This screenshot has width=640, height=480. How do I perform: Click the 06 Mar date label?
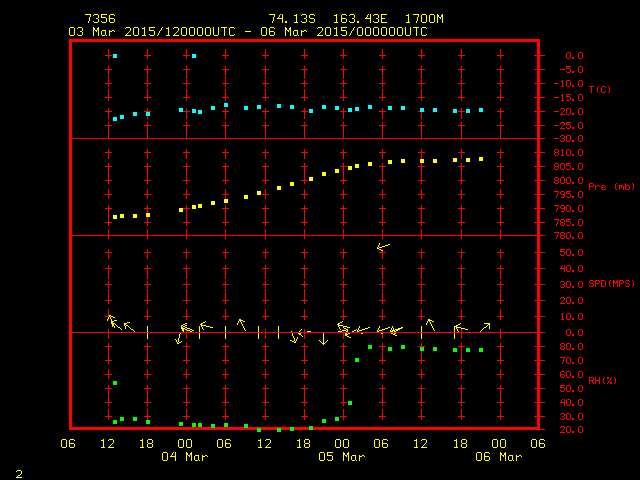click(x=498, y=457)
